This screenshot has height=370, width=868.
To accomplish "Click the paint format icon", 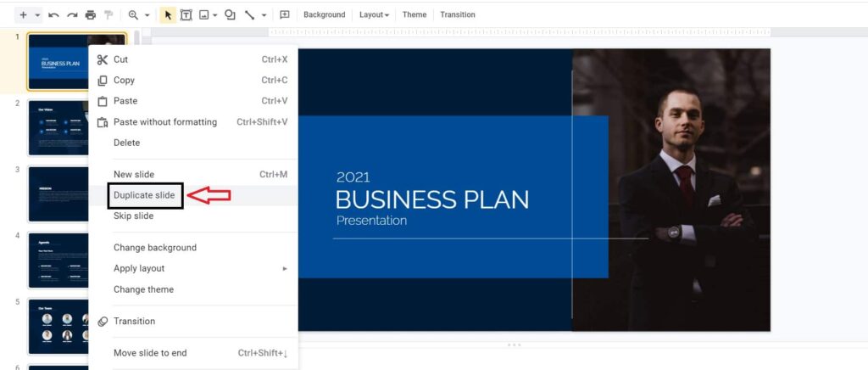I will [108, 15].
